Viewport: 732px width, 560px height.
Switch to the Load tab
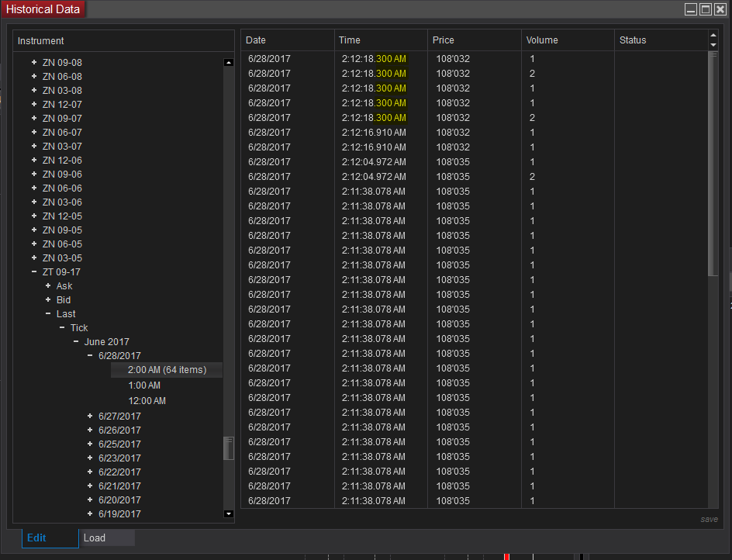pos(107,538)
